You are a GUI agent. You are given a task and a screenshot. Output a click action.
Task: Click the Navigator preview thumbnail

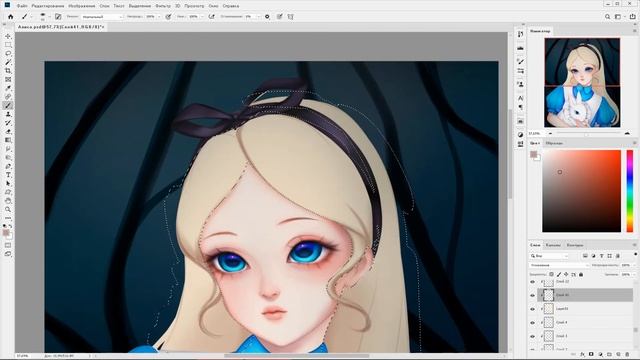point(582,83)
